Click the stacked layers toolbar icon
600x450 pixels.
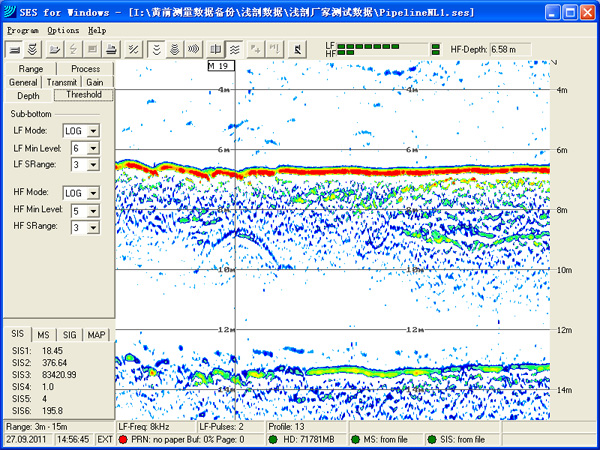[33, 48]
